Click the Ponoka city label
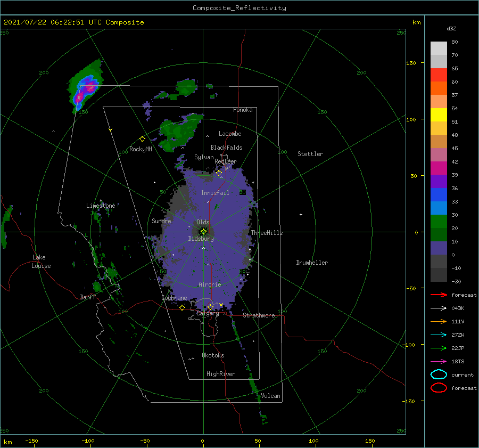Viewport: 479px width, 448px height. [x=243, y=110]
